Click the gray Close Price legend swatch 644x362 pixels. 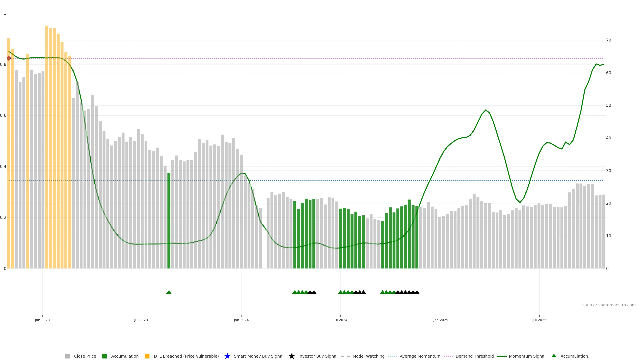click(x=67, y=356)
